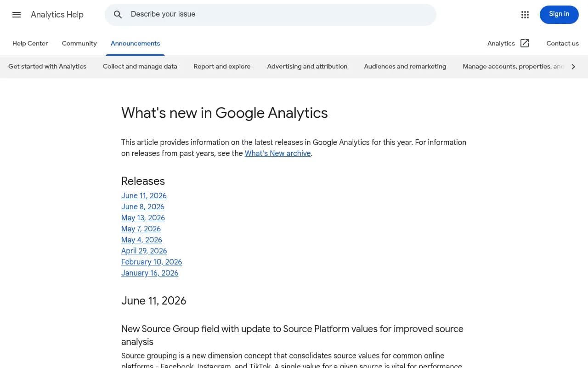Open the Analytics external link icon
588x368 pixels.
525,43
